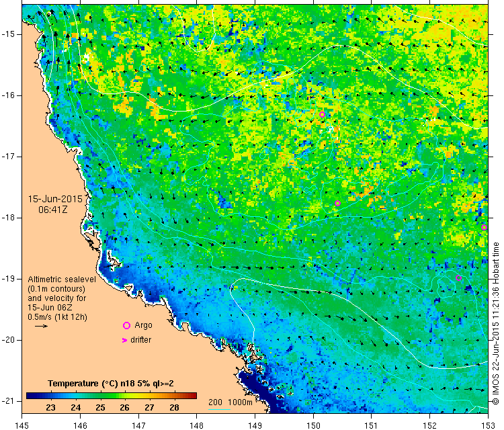This screenshot has height=430, width=504.
Task: Click the Argo legend circle symbol
Action: tap(126, 326)
